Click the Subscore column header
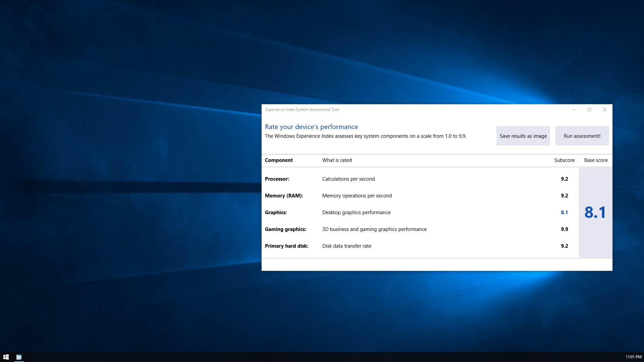The width and height of the screenshot is (644, 362). 565,160
